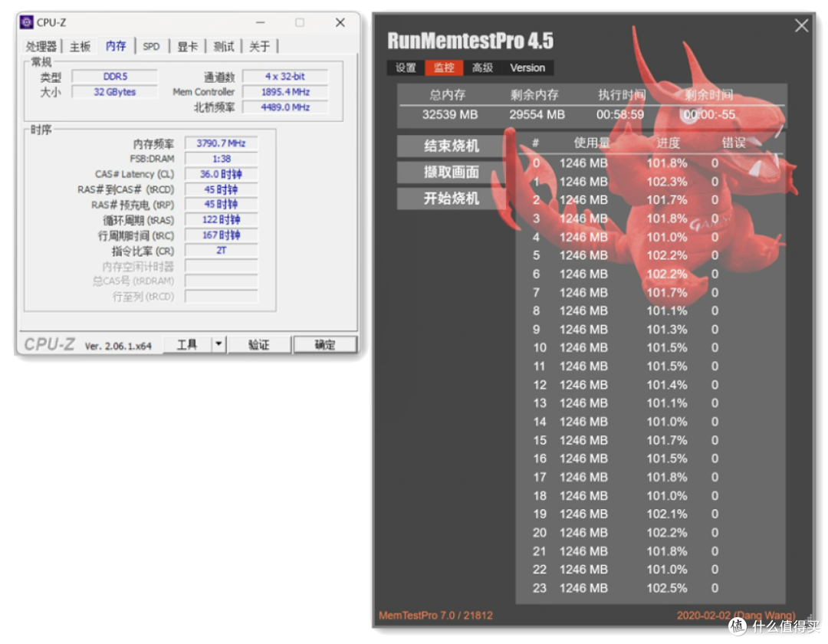Open the Version tab
This screenshot has height=644, width=828.
coord(527,67)
